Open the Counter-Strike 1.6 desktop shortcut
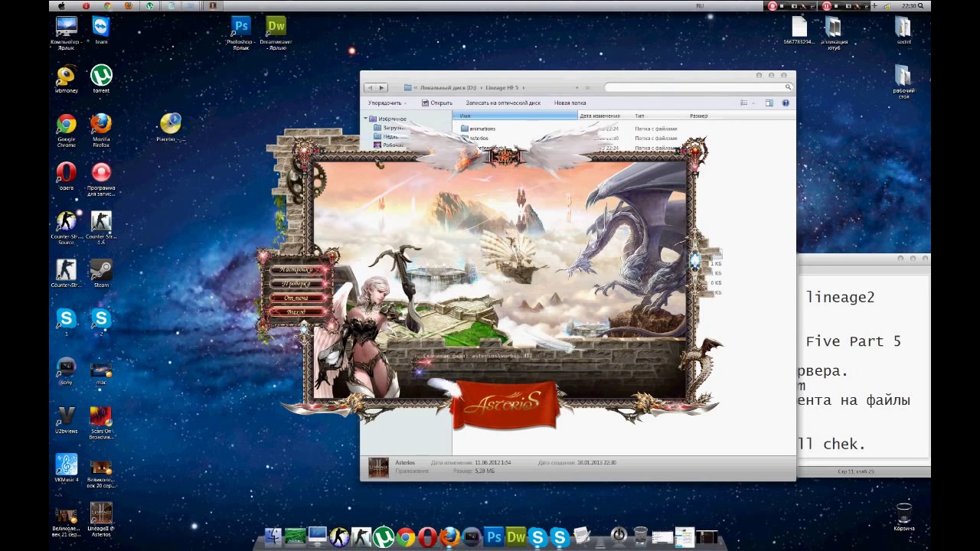This screenshot has height=551, width=980. point(101,227)
